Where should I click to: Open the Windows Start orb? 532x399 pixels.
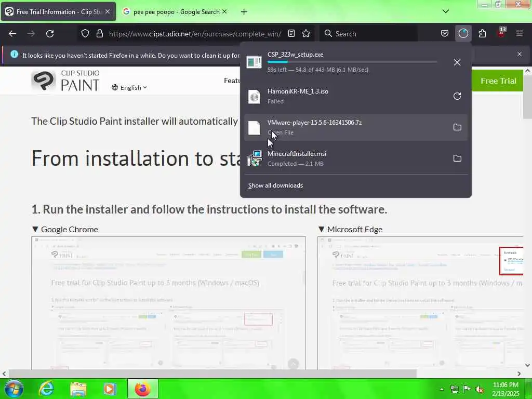click(x=14, y=389)
